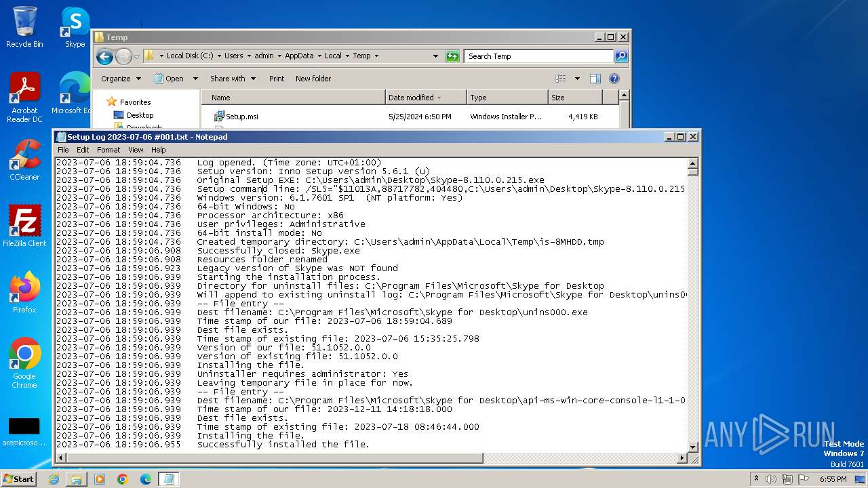
Task: Open Internet Explorer from the taskbar
Action: 54,479
